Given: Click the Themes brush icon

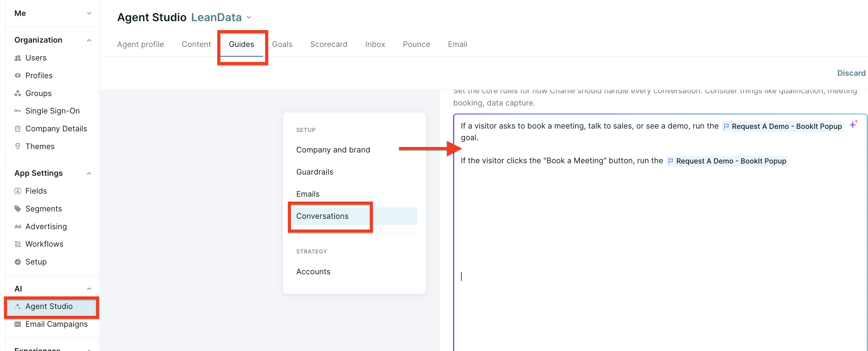Looking at the screenshot, I should point(17,146).
